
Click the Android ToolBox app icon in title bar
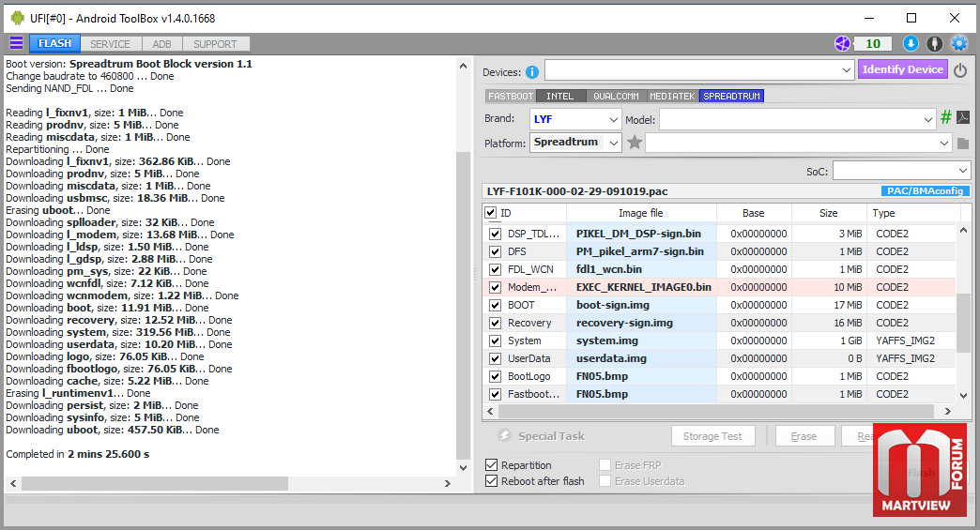pyautogui.click(x=18, y=18)
